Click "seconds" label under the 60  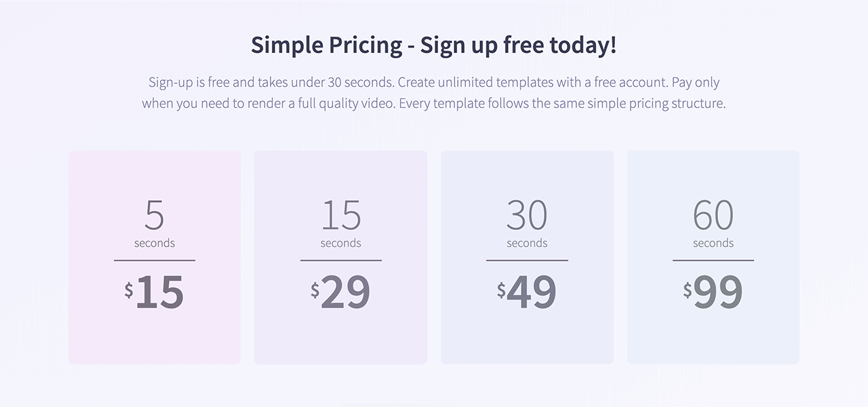[x=713, y=243]
